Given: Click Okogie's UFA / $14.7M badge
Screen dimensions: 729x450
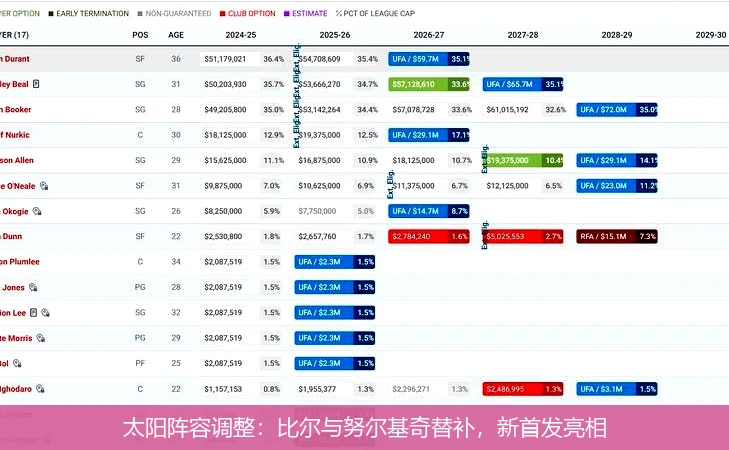Looking at the screenshot, I should pyautogui.click(x=429, y=211).
